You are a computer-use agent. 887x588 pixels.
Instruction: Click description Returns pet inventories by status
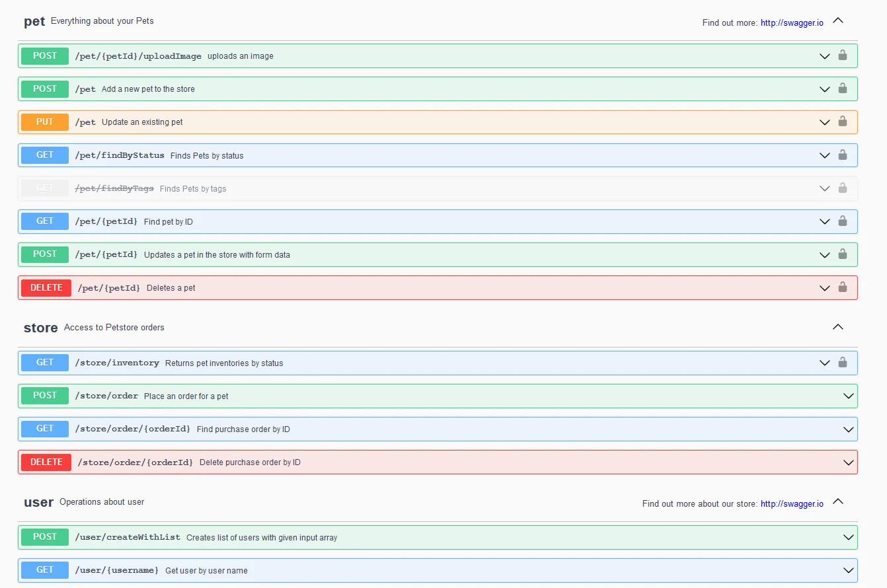[224, 363]
